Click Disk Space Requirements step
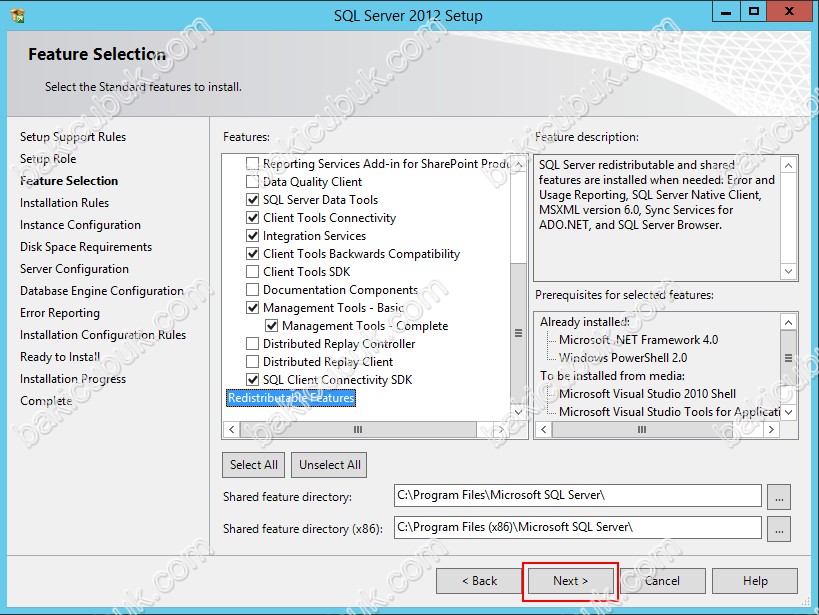 86,247
